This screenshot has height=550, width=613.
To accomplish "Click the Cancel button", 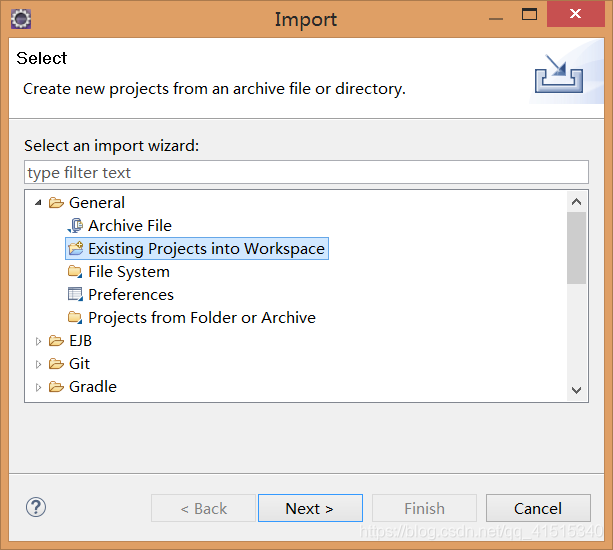I will point(538,508).
